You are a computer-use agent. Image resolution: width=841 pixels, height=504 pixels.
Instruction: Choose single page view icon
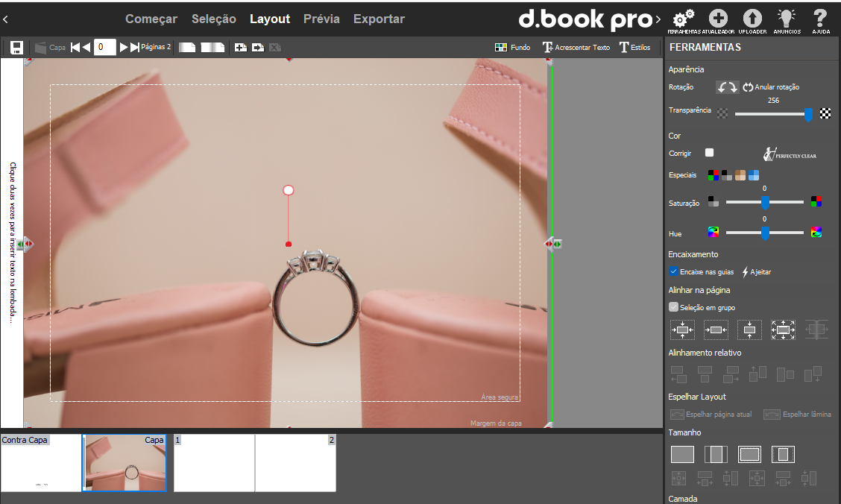[x=186, y=47]
